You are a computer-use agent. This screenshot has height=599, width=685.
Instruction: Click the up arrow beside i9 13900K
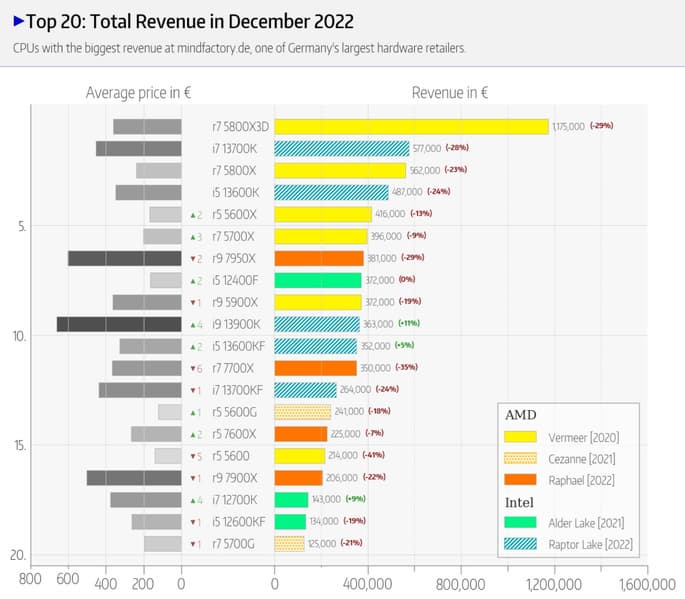point(193,325)
